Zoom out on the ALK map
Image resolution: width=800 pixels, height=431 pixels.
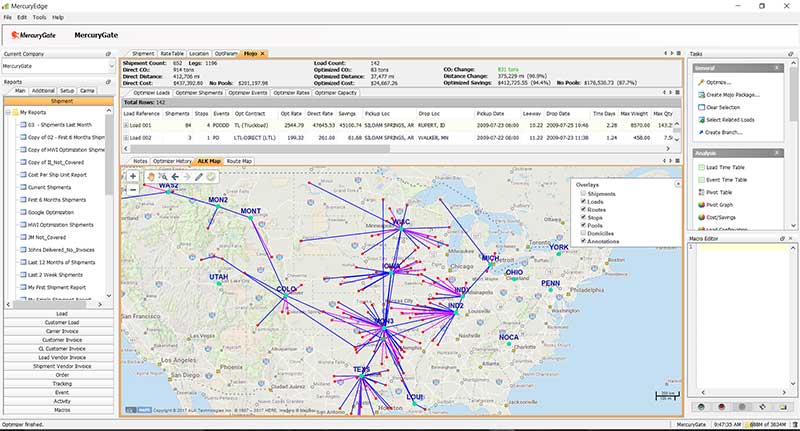click(133, 190)
